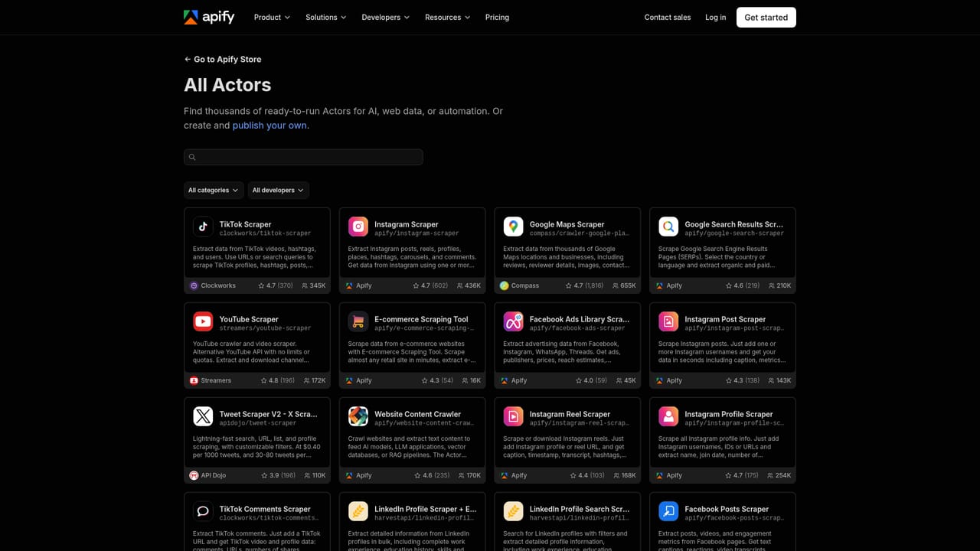Click the Website Content Crawler icon
This screenshot has height=551, width=980.
(358, 416)
